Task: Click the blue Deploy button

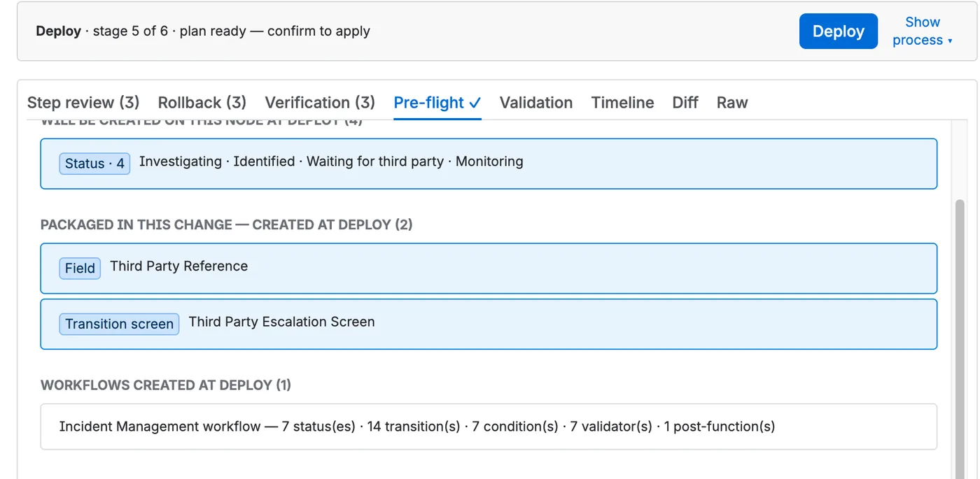Action: pos(838,31)
